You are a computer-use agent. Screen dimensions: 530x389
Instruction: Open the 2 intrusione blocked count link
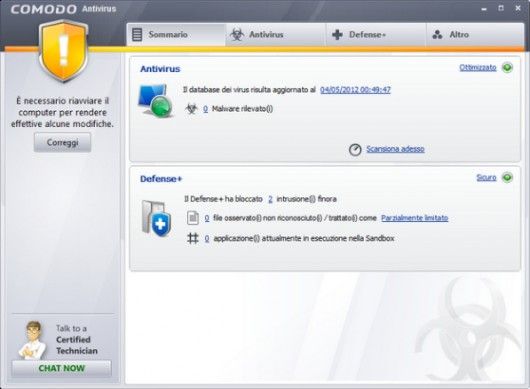pyautogui.click(x=270, y=199)
